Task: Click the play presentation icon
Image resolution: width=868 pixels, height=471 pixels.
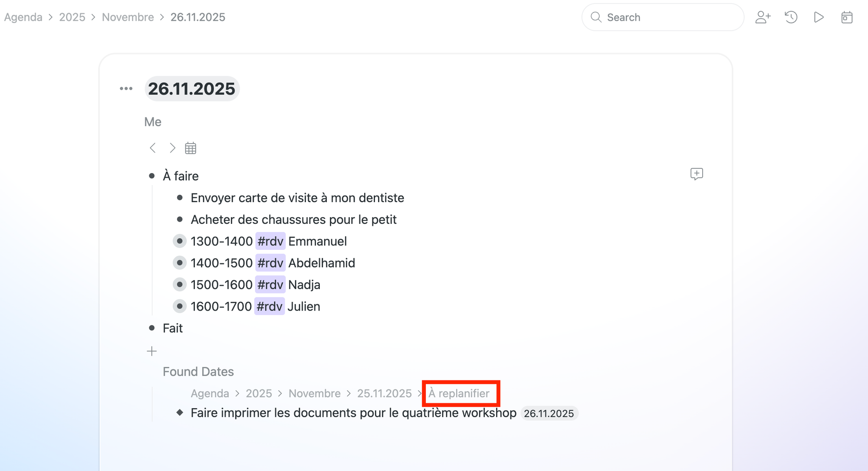Action: 819,17
